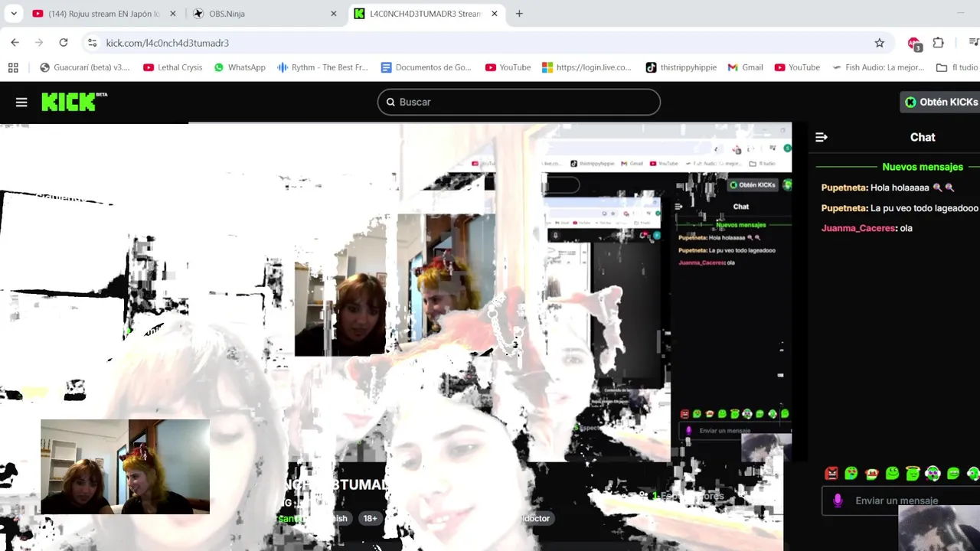Screen dimensions: 980x551
Task: Go forward to the next page
Action: click(39, 43)
